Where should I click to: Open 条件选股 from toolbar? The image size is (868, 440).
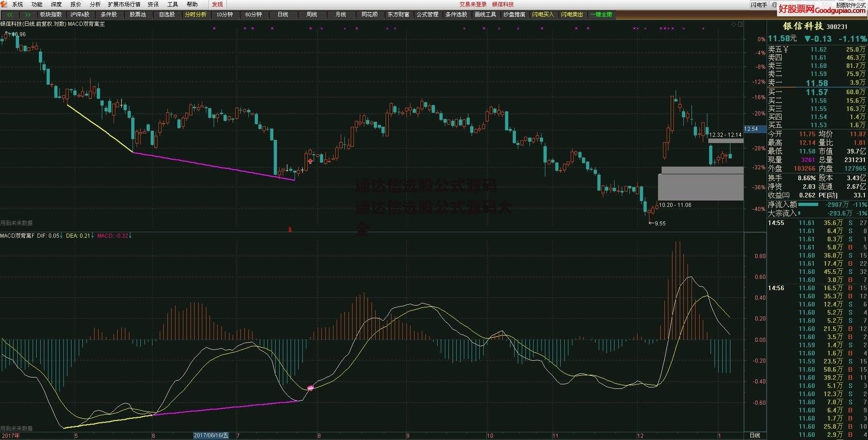click(x=456, y=14)
